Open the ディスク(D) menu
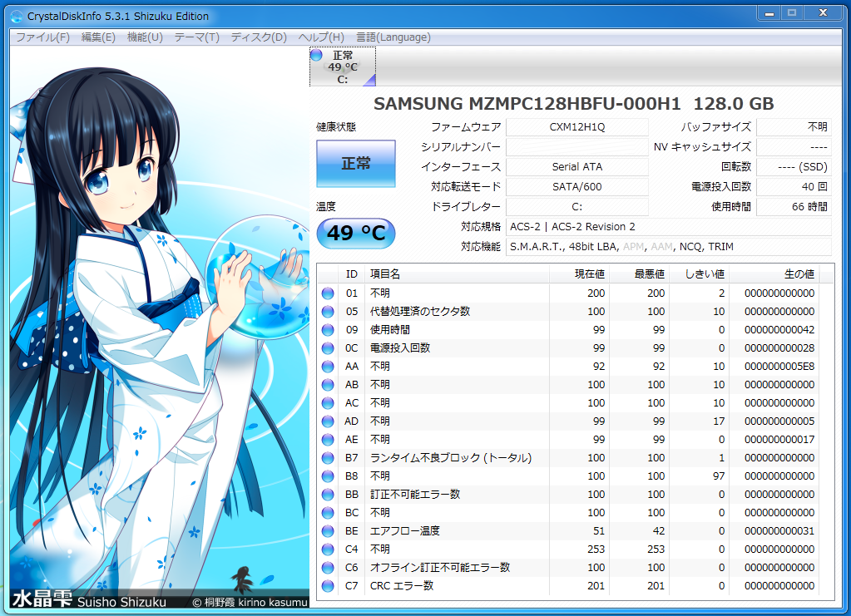The height and width of the screenshot is (616, 851). point(259,37)
